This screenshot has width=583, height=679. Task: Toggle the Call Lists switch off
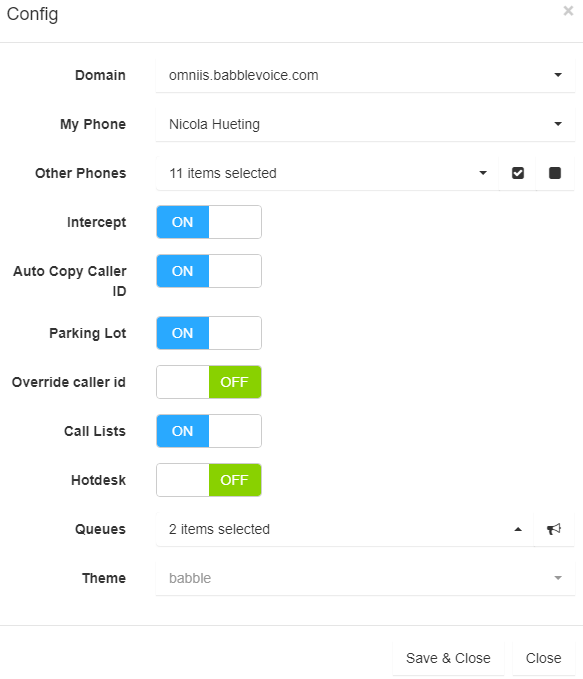[x=209, y=431]
